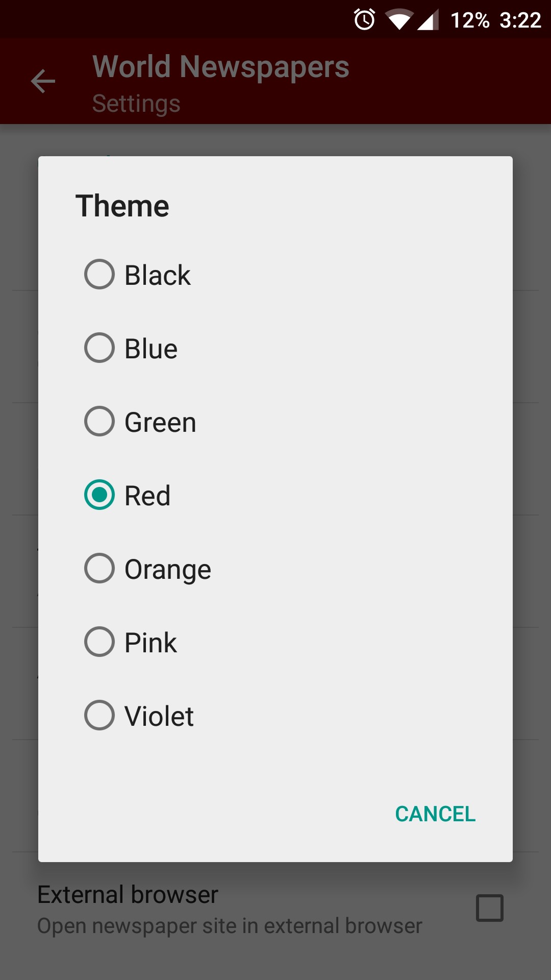Tap the cellular signal icon
The height and width of the screenshot is (980, 551).
(428, 20)
